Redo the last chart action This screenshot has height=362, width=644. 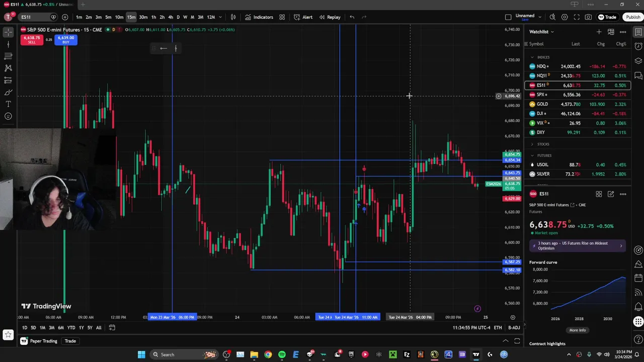coord(364,17)
